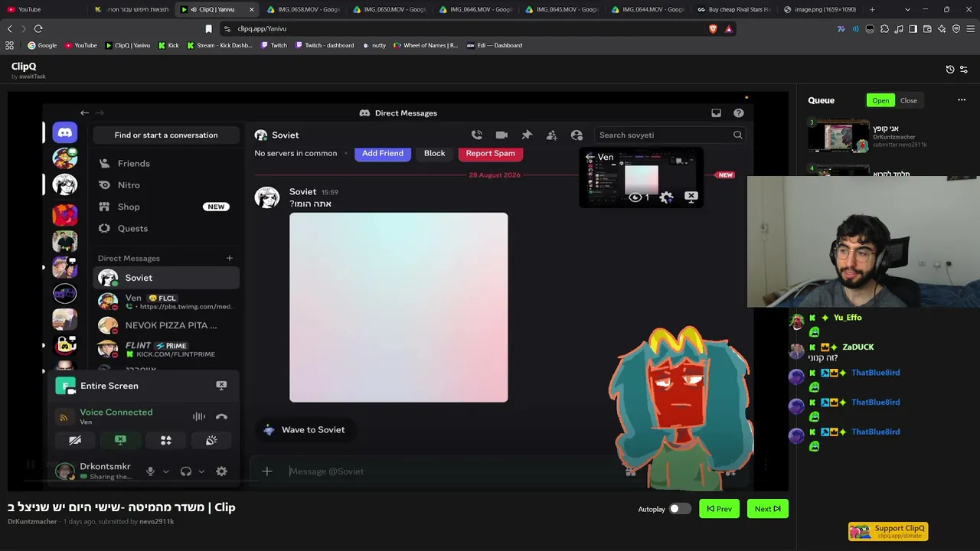The height and width of the screenshot is (551, 980).
Task: Open Shop in Discord sidebar
Action: point(166,207)
